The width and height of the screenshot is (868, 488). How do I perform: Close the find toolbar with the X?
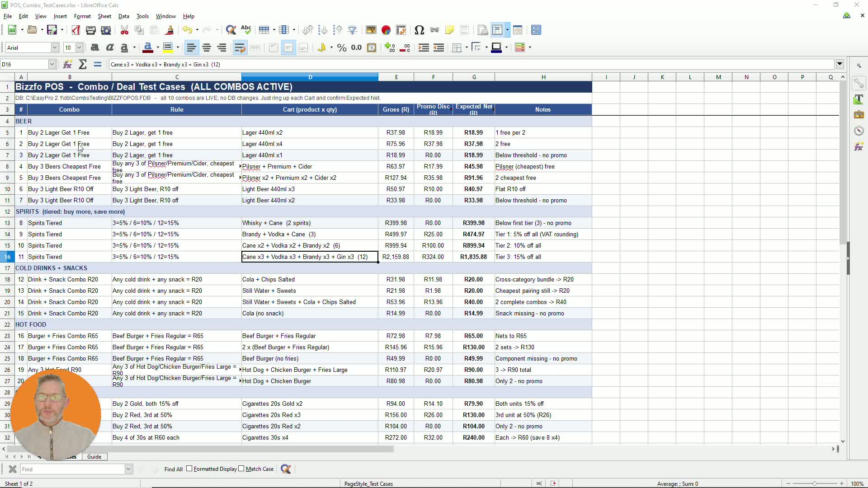pyautogui.click(x=13, y=469)
